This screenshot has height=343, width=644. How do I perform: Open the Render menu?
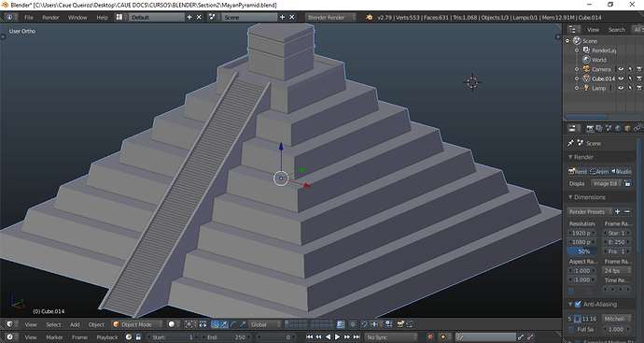coord(50,17)
